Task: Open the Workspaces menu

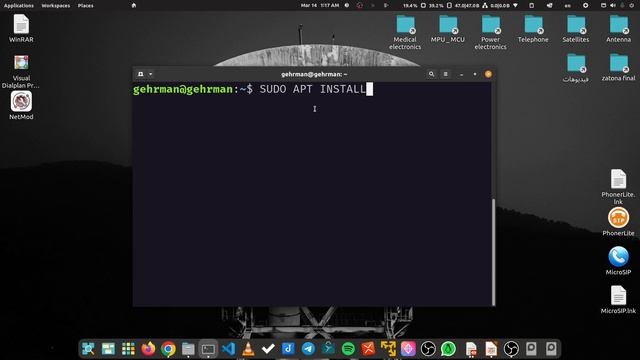Action: point(56,6)
